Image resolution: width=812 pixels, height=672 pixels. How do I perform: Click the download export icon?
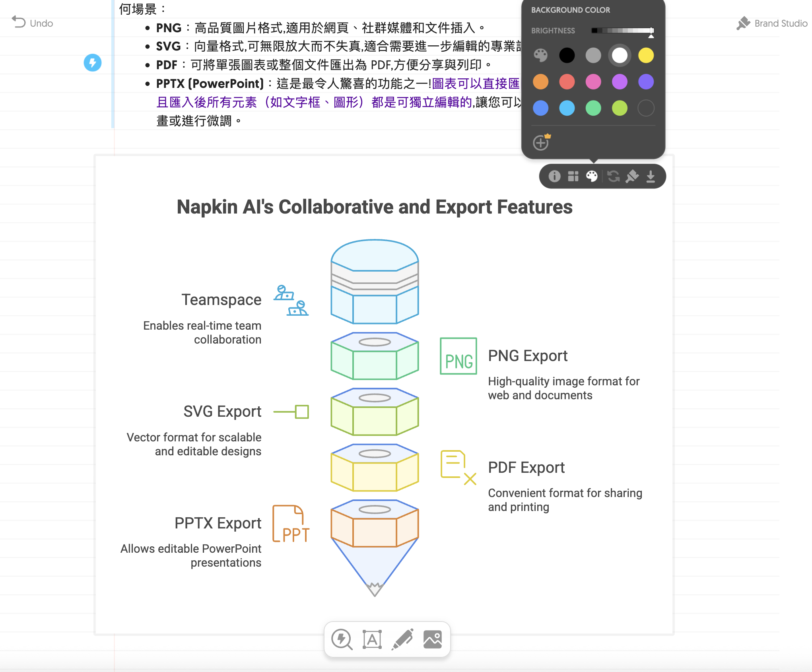pyautogui.click(x=651, y=176)
